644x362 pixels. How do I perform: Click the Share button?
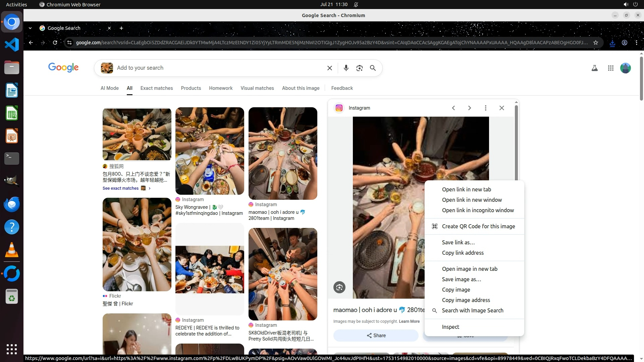pyautogui.click(x=376, y=336)
